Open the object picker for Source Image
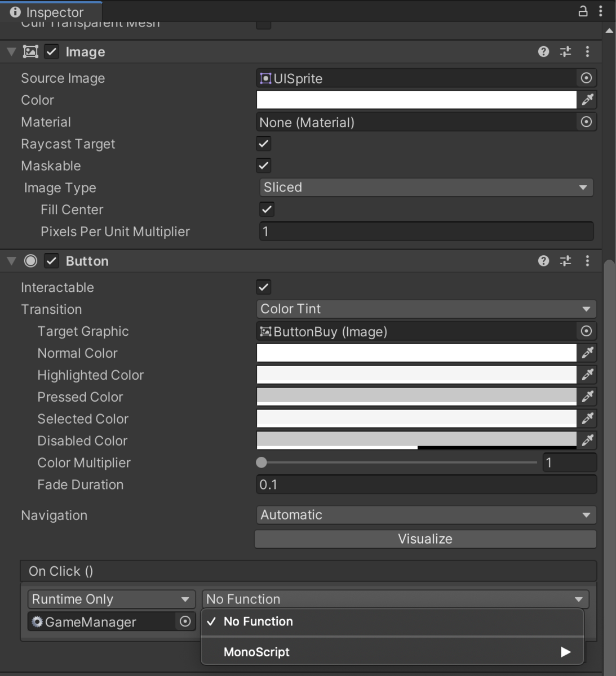The height and width of the screenshot is (676, 616). click(586, 78)
